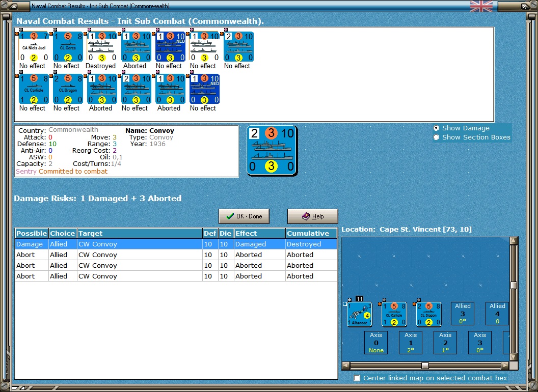Click the Choice column header
Image resolution: width=538 pixels, height=392 pixels.
pos(63,233)
